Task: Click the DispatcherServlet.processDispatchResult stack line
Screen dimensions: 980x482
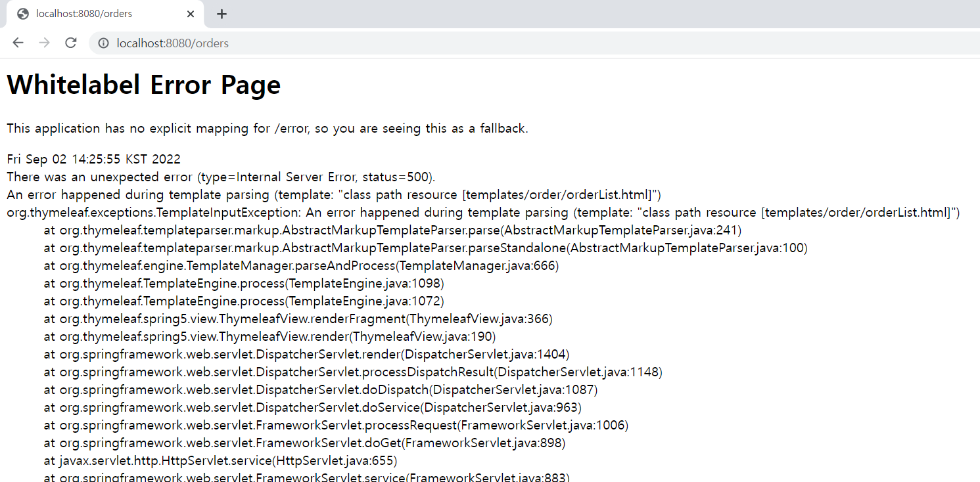Action: pos(353,372)
